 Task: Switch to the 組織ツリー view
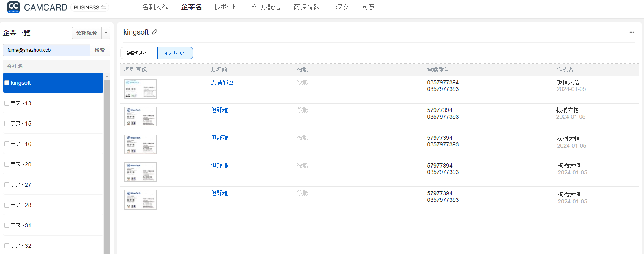click(x=138, y=53)
